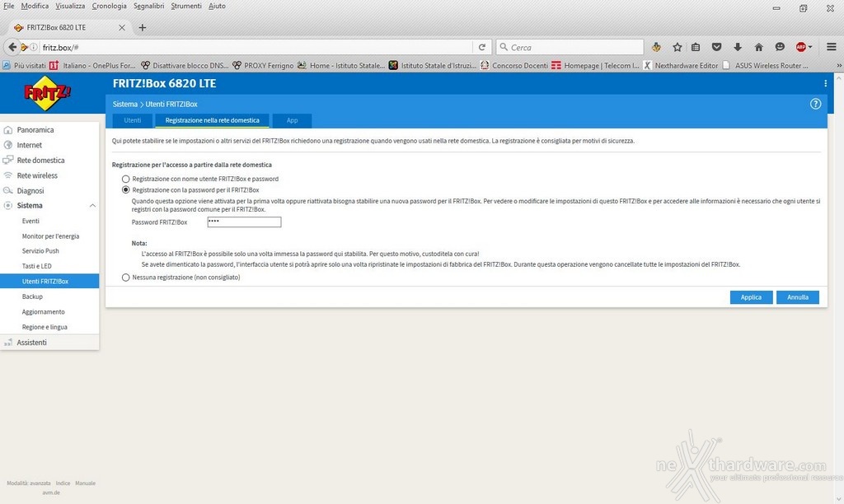Go back with the browser back arrow
844x504 pixels.
tap(12, 47)
